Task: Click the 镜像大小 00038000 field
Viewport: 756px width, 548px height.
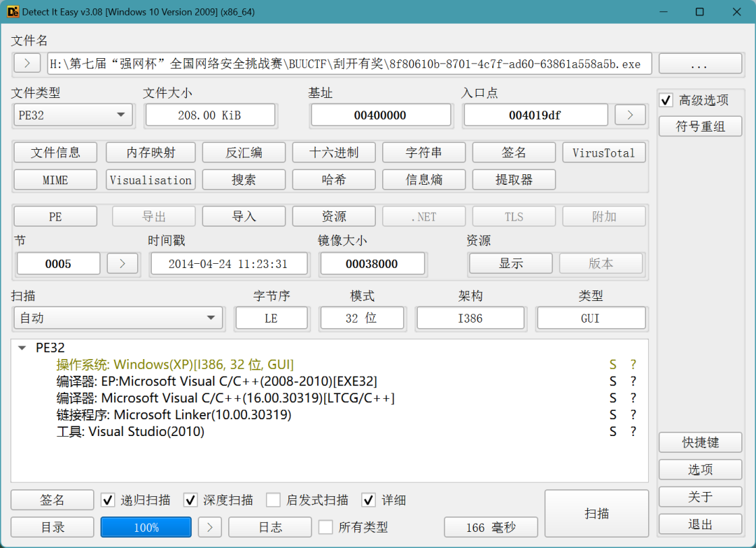Action: pos(372,264)
